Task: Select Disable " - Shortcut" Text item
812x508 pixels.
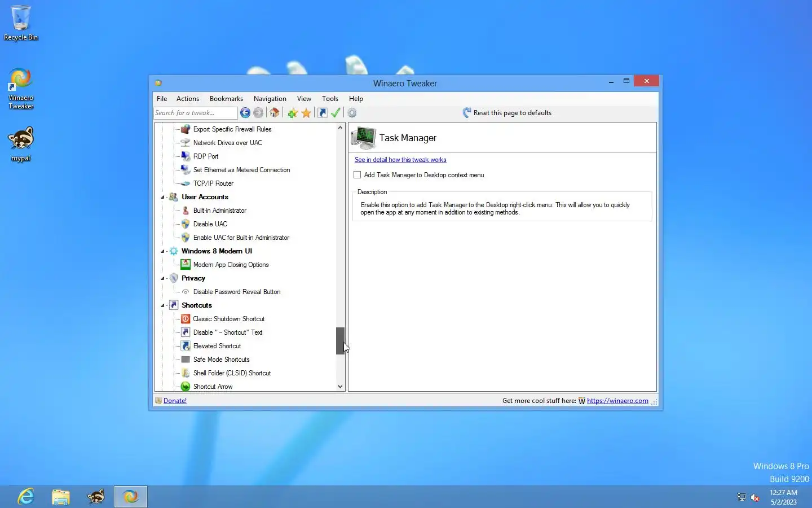Action: [228, 332]
